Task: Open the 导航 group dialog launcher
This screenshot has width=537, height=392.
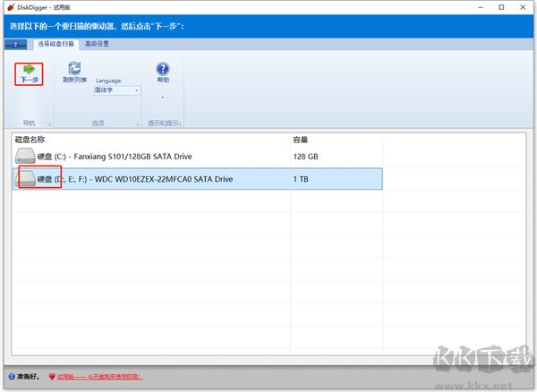Action: coord(49,124)
